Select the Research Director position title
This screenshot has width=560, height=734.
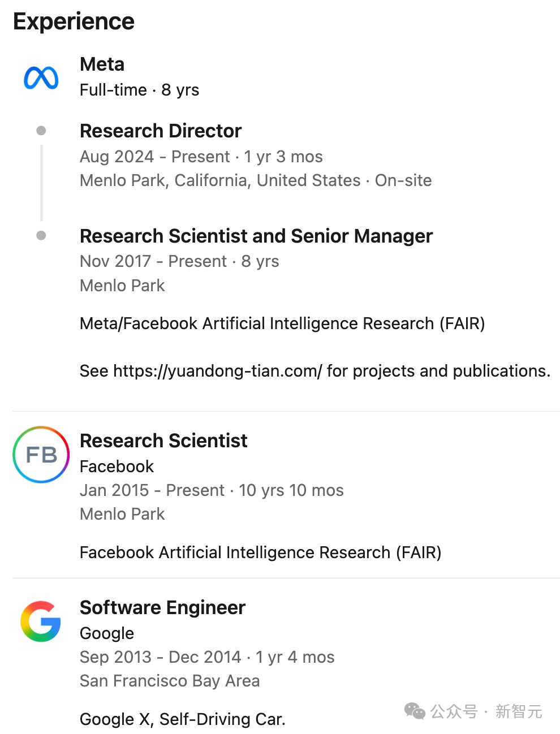click(x=161, y=131)
